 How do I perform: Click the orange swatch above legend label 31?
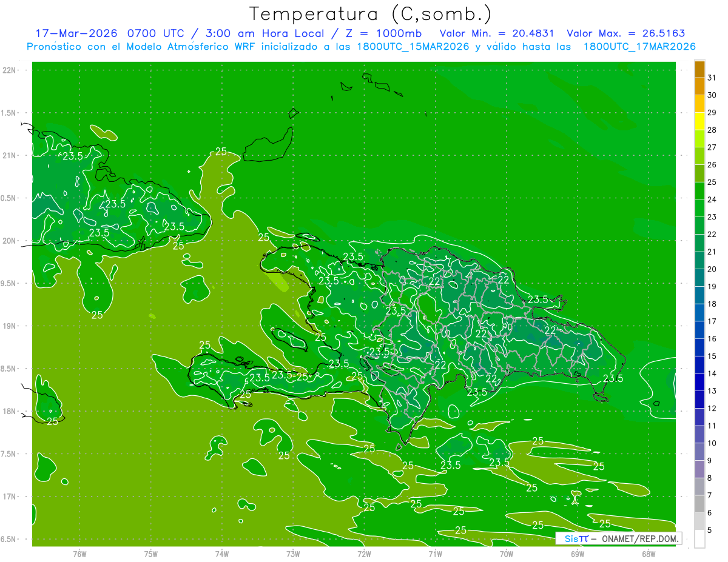point(699,69)
